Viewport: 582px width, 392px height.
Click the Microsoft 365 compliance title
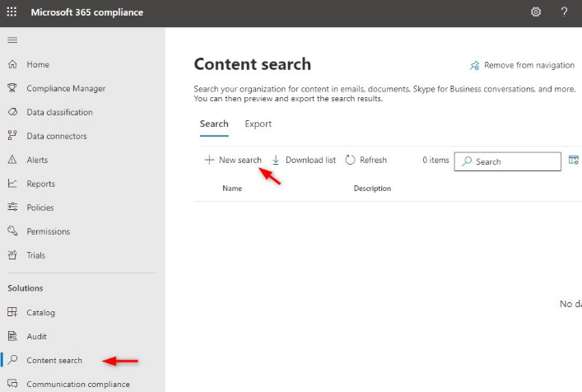(x=87, y=12)
